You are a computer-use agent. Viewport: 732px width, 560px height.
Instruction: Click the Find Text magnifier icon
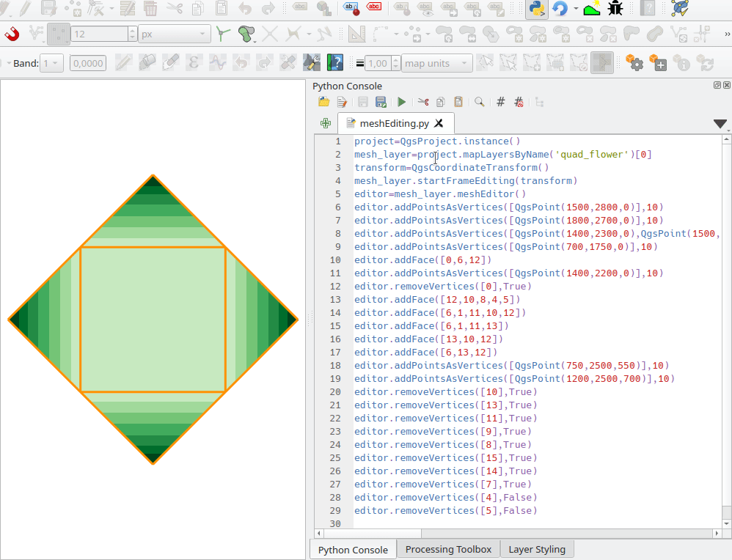(479, 103)
